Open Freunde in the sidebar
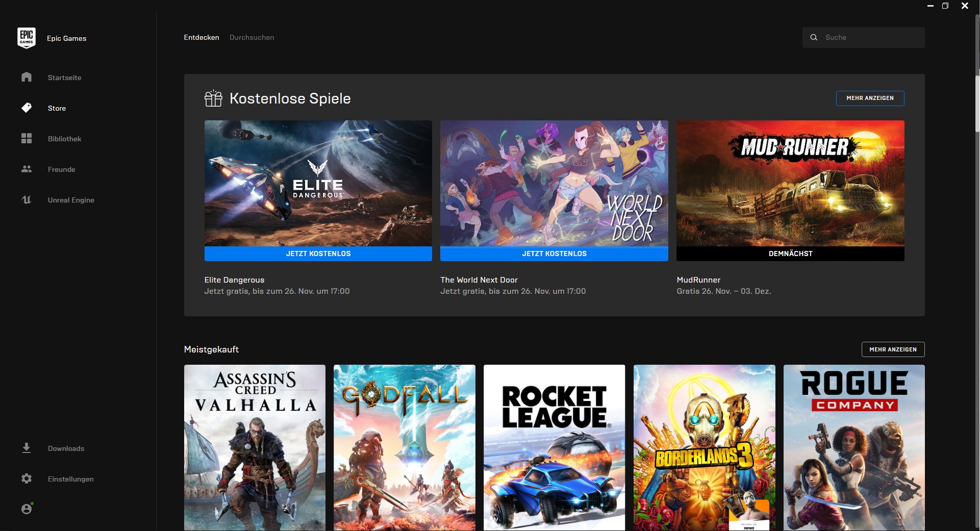This screenshot has height=531, width=980. pos(61,169)
